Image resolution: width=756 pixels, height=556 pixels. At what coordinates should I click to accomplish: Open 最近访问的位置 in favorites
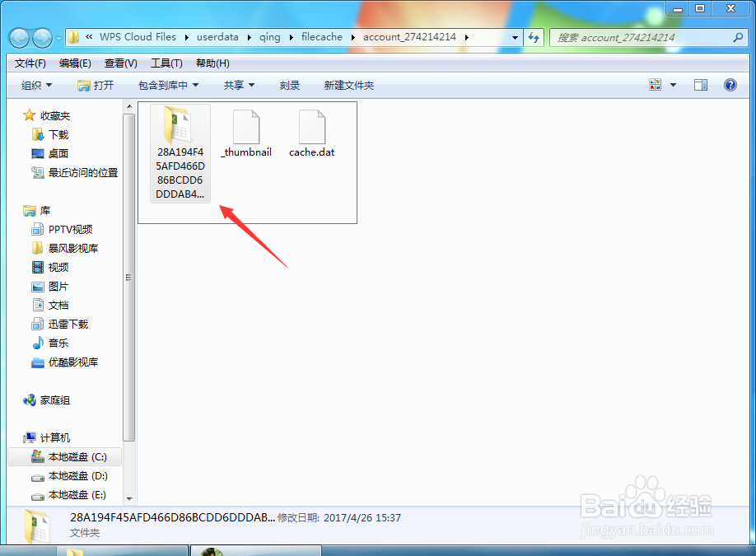pyautogui.click(x=75, y=172)
